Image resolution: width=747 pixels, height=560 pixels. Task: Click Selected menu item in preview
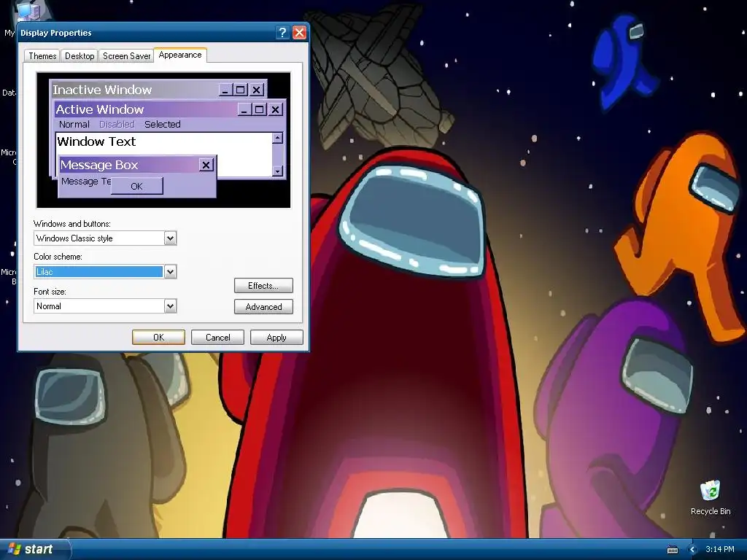point(163,124)
